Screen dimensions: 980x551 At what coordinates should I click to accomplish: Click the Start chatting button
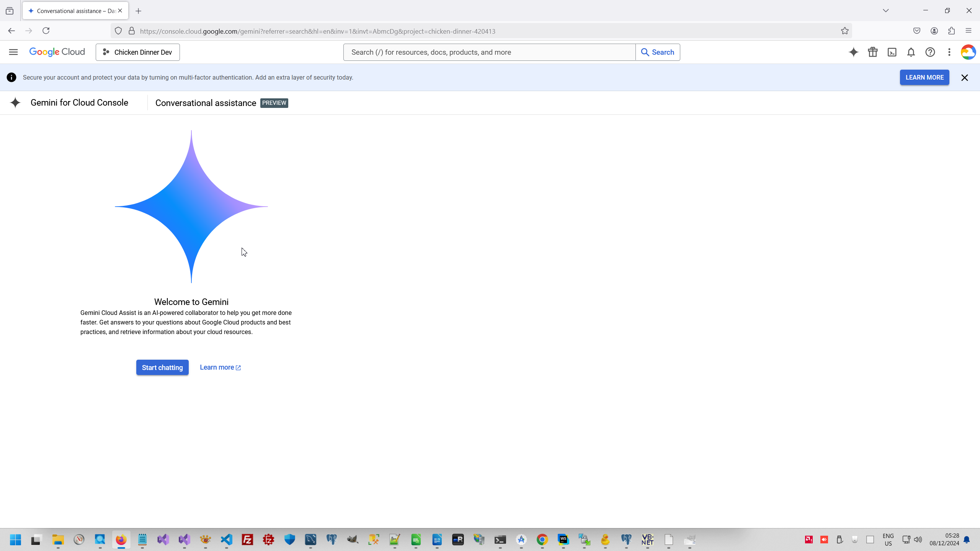(x=162, y=367)
